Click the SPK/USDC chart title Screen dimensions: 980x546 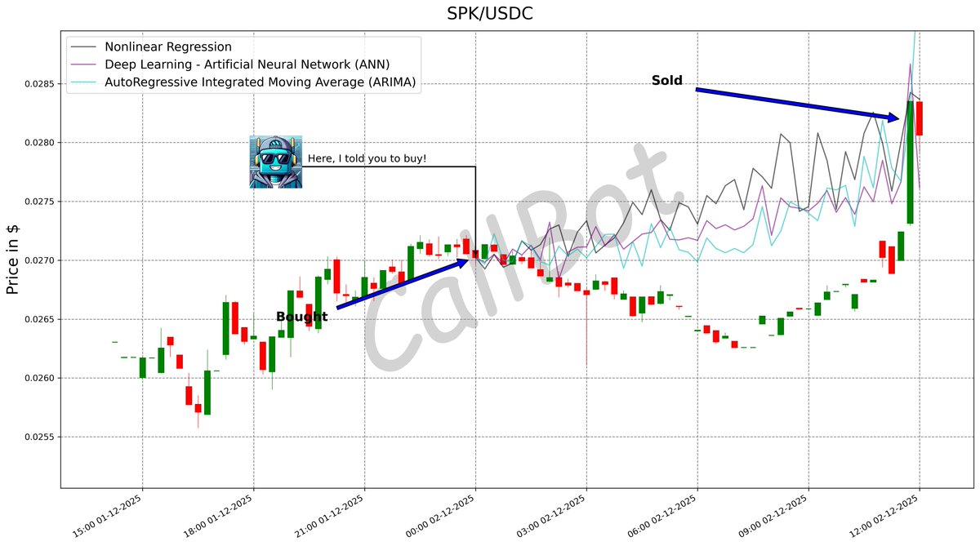click(490, 14)
